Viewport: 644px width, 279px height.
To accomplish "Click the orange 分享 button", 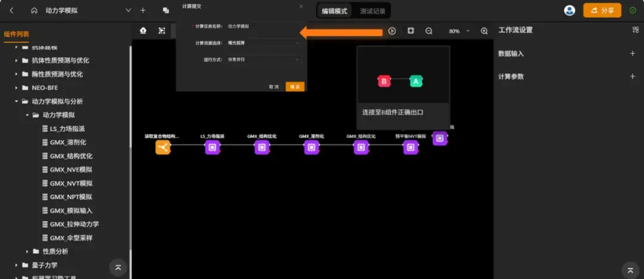I will tap(602, 11).
